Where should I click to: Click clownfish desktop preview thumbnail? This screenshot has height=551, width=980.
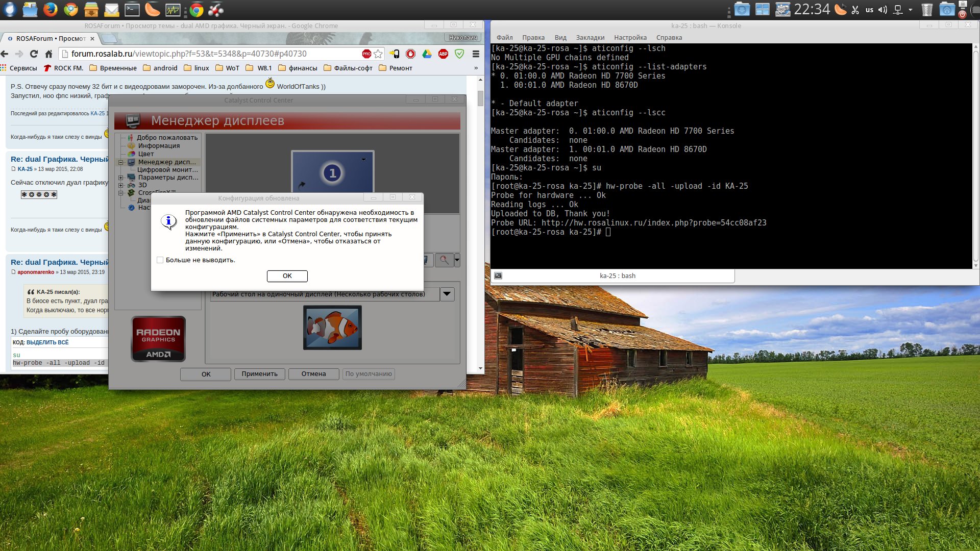tap(332, 328)
